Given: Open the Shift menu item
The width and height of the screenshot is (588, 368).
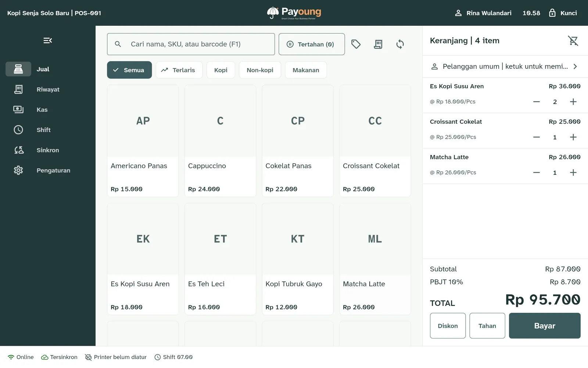Looking at the screenshot, I should pos(48,130).
